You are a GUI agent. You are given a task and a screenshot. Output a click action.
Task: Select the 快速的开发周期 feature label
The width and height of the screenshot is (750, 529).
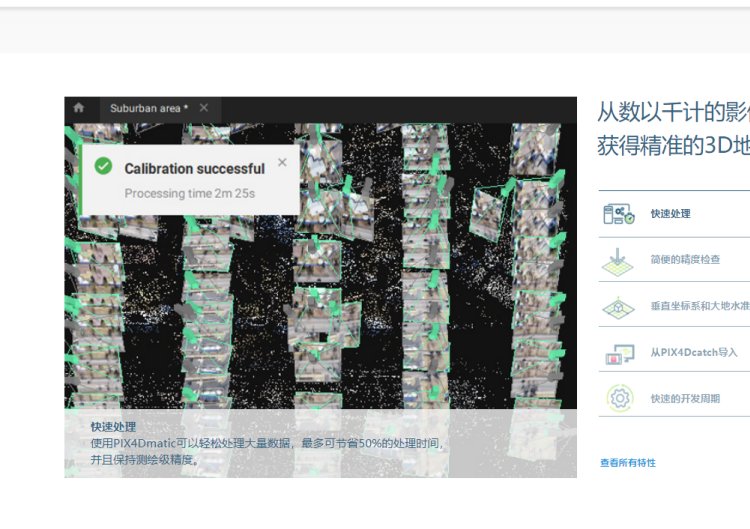coord(684,399)
